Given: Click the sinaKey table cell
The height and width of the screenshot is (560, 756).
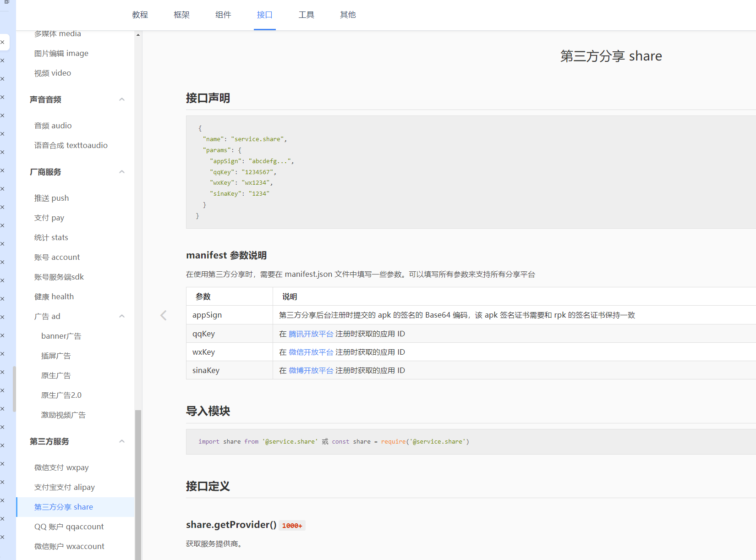Looking at the screenshot, I should (x=230, y=370).
